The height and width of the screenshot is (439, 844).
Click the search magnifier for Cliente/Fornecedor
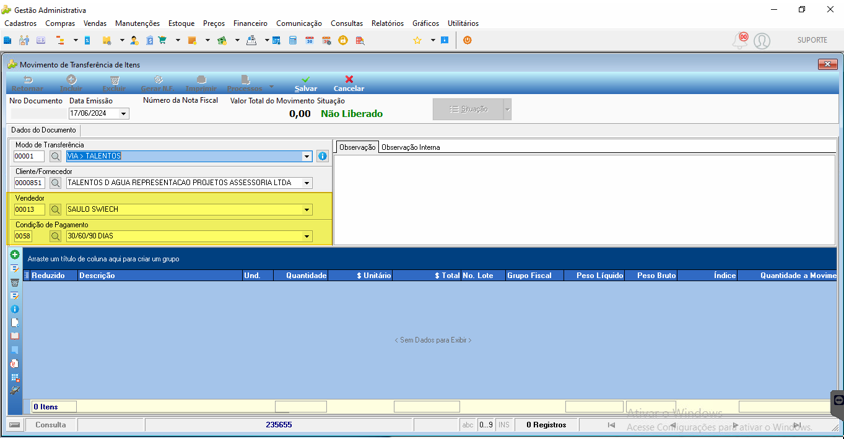55,183
